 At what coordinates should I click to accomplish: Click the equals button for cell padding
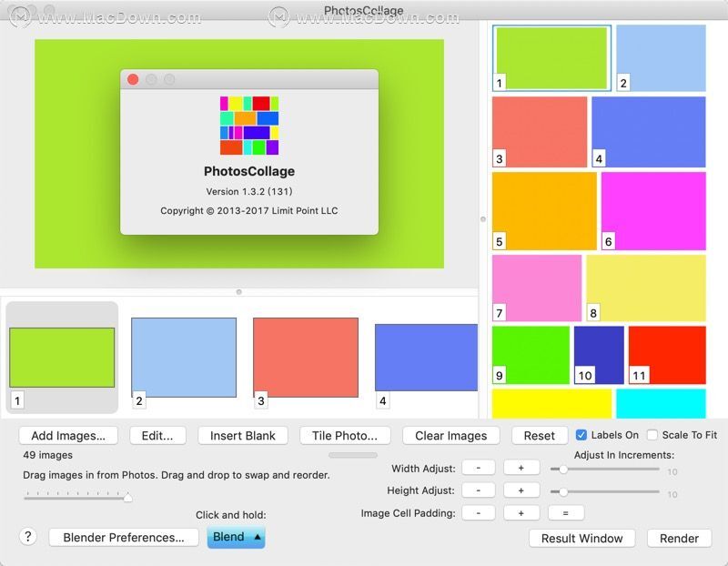(x=565, y=513)
